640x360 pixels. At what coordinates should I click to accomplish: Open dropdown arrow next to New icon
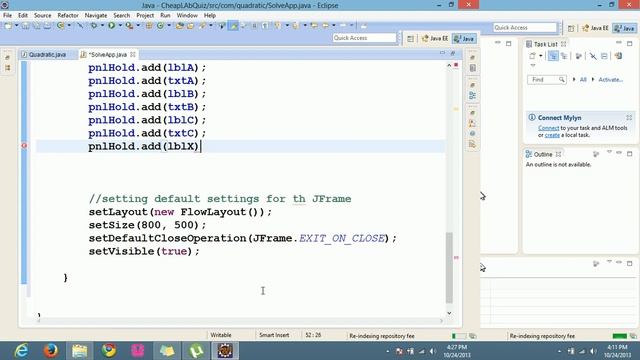click(x=16, y=26)
